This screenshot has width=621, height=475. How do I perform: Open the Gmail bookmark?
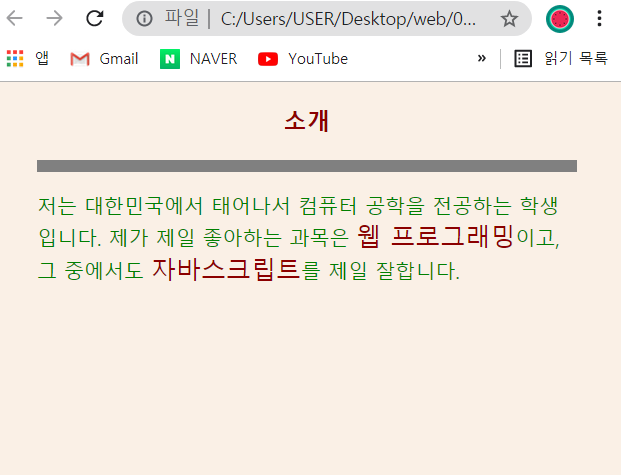pos(104,59)
